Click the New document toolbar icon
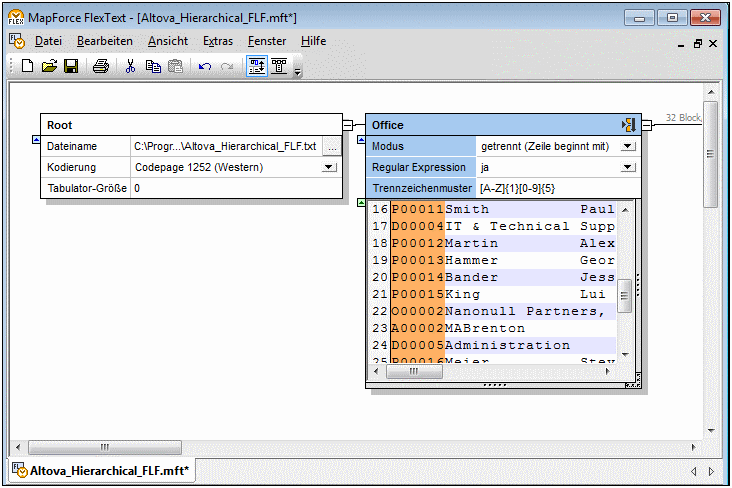The height and width of the screenshot is (488, 732). [x=27, y=67]
